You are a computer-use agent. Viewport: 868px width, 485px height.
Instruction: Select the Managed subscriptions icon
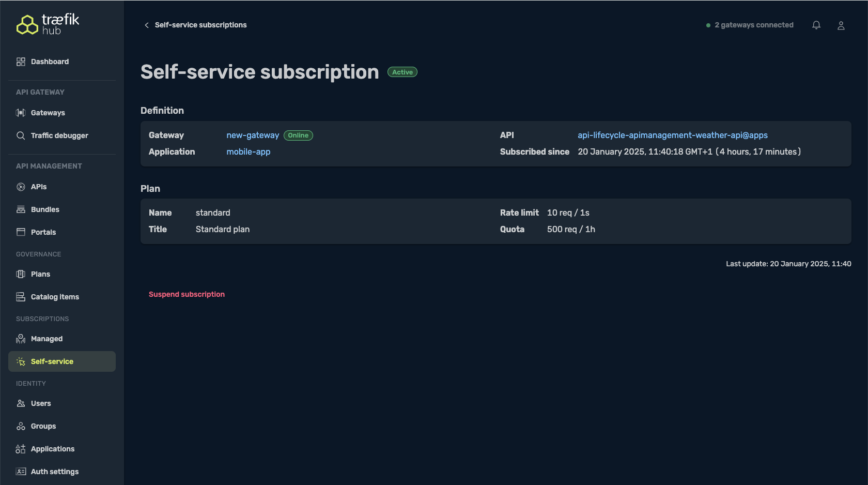pos(21,339)
